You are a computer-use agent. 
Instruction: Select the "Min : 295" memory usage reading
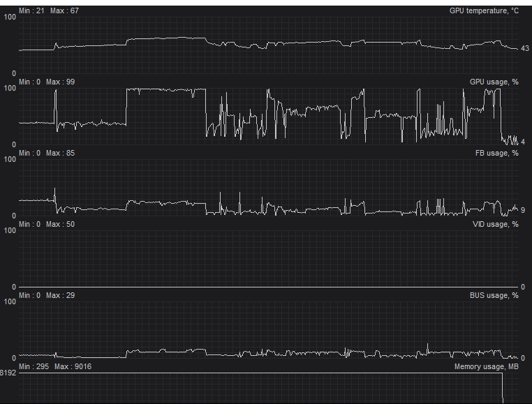(34, 367)
